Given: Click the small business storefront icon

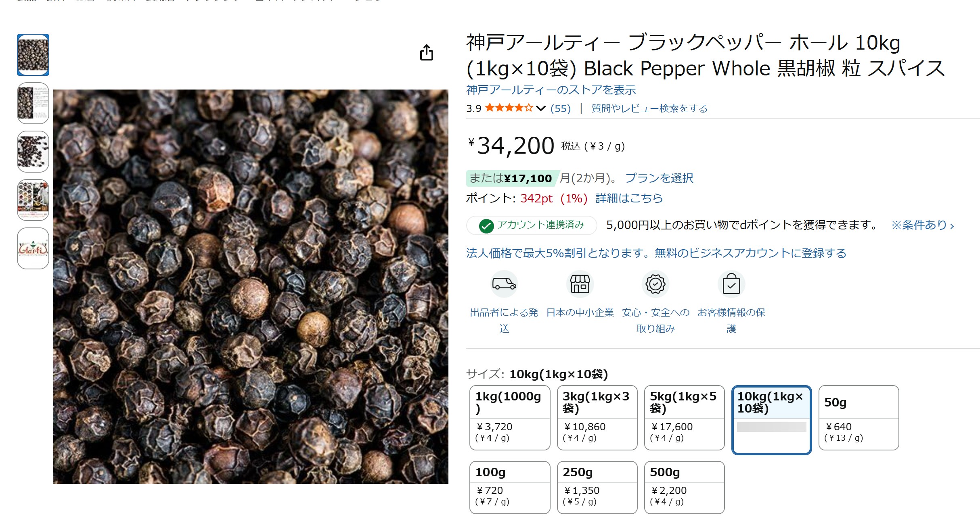Looking at the screenshot, I should coord(580,284).
